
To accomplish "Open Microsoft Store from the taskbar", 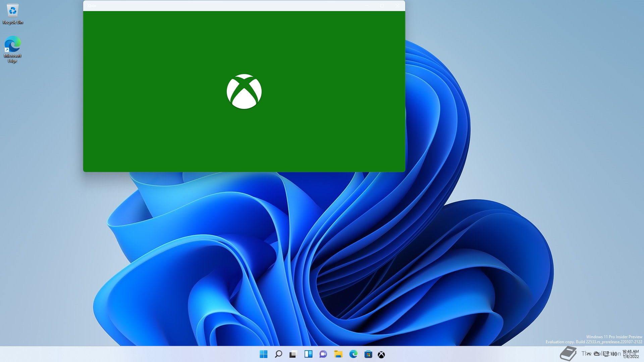I will 368,354.
